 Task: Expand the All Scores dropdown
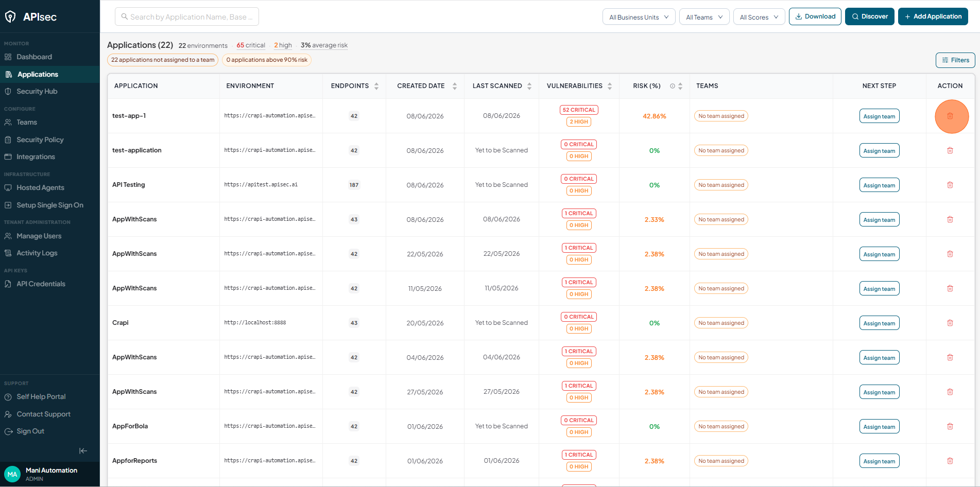tap(759, 17)
